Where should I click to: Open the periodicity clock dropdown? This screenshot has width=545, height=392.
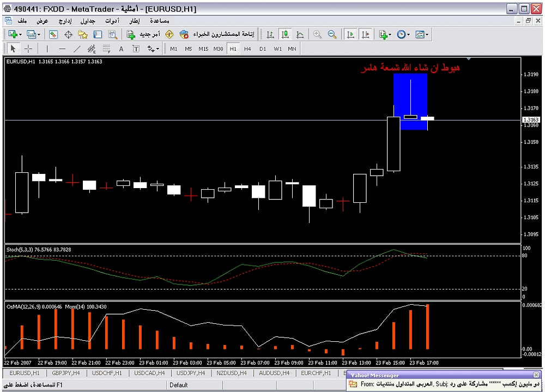[403, 34]
